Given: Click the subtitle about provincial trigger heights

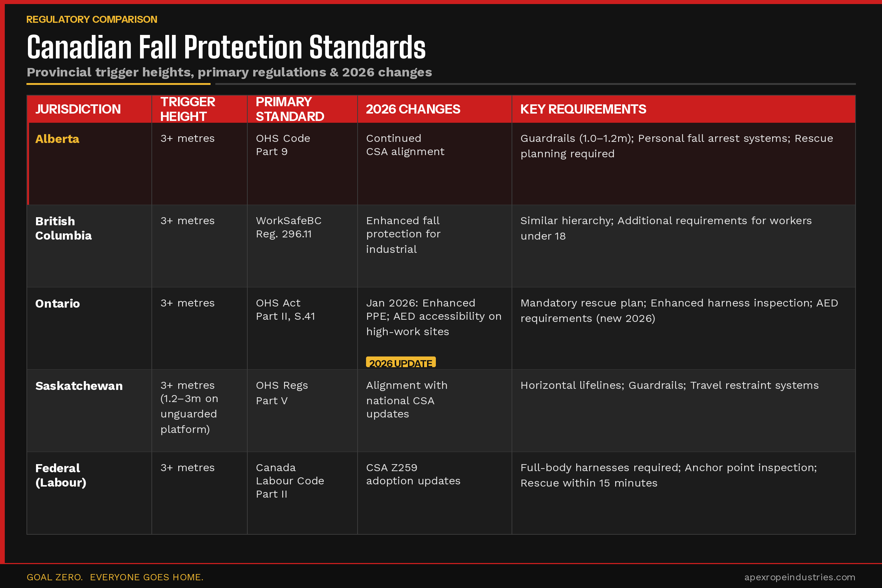Looking at the screenshot, I should (229, 72).
